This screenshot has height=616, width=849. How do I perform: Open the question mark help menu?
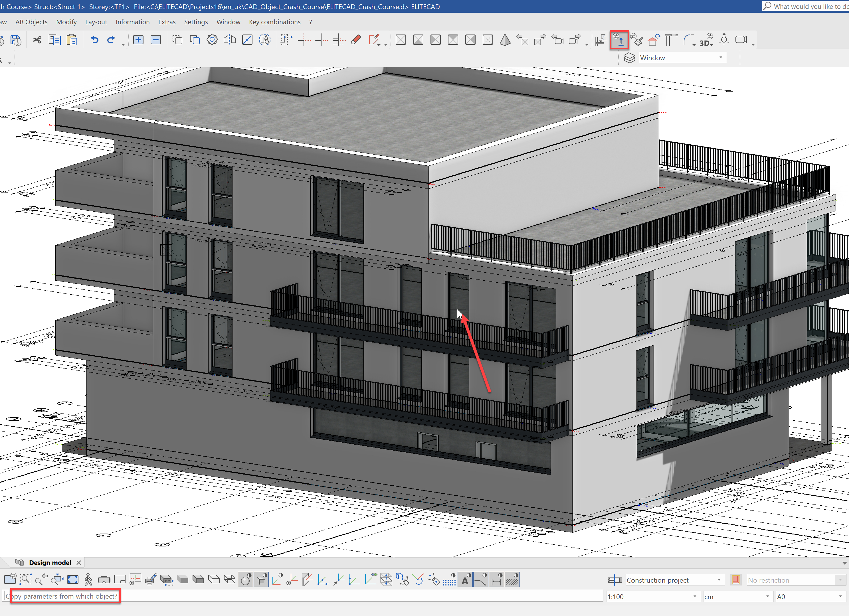(311, 22)
